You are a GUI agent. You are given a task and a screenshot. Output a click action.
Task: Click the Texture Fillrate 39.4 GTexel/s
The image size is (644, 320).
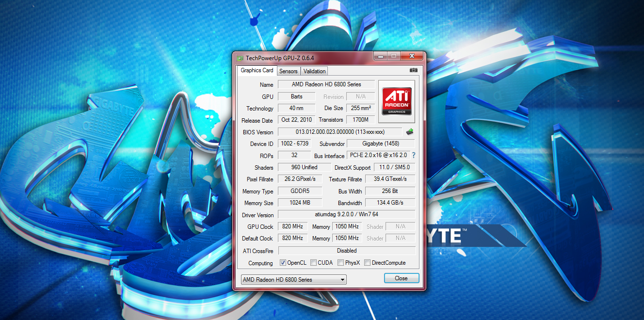pos(389,179)
